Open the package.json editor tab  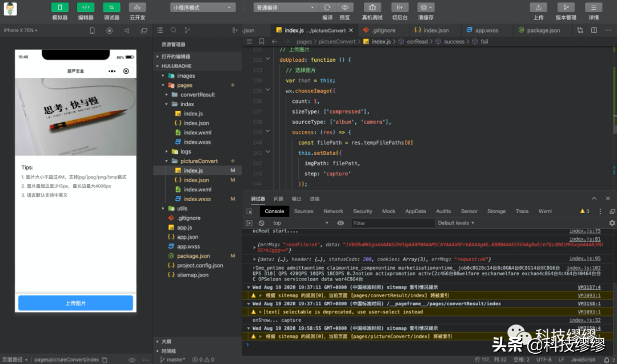click(x=539, y=30)
